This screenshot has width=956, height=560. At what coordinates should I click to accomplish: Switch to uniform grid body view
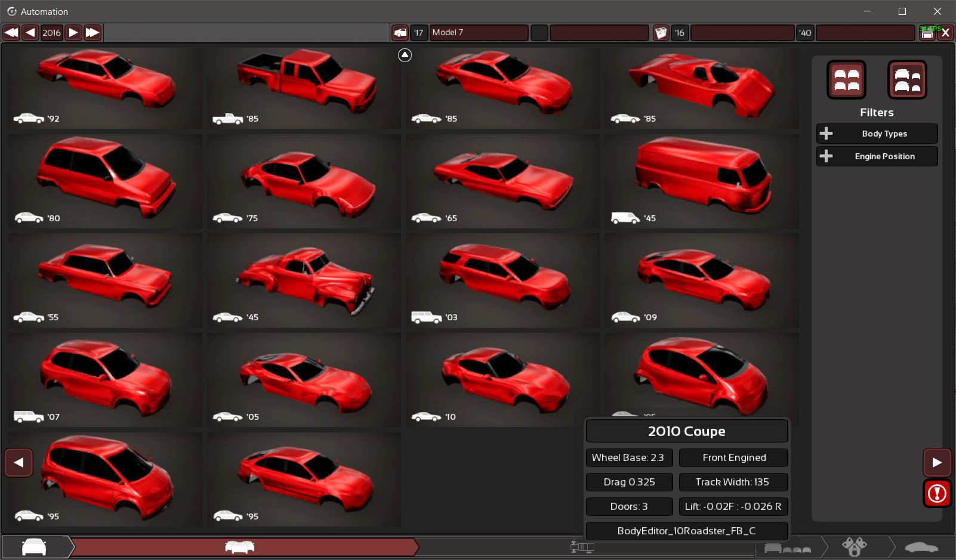(846, 80)
